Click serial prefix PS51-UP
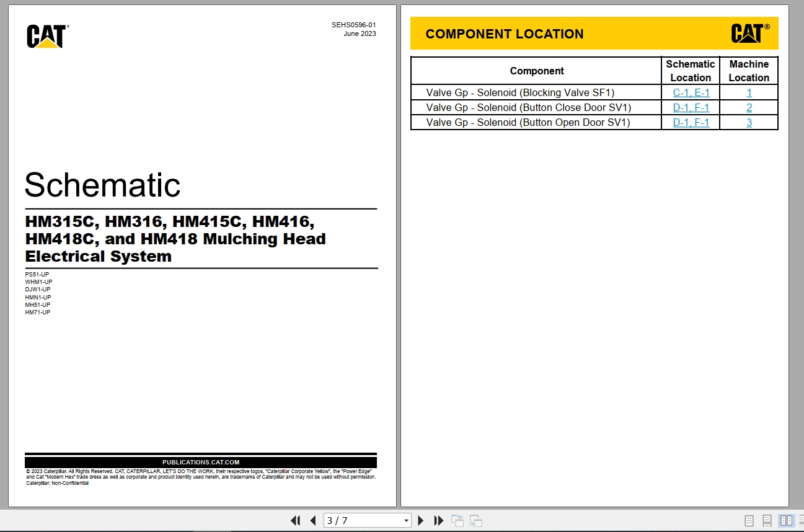Viewport: 804px width, 532px height. (37, 274)
